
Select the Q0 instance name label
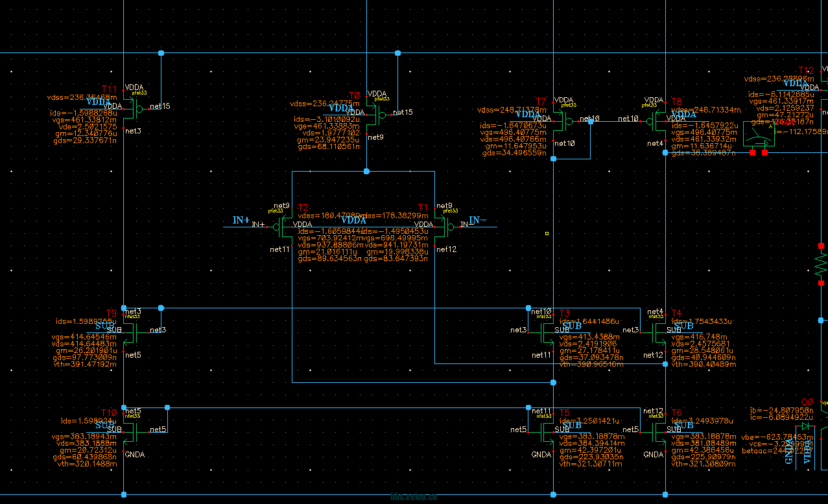point(807,402)
